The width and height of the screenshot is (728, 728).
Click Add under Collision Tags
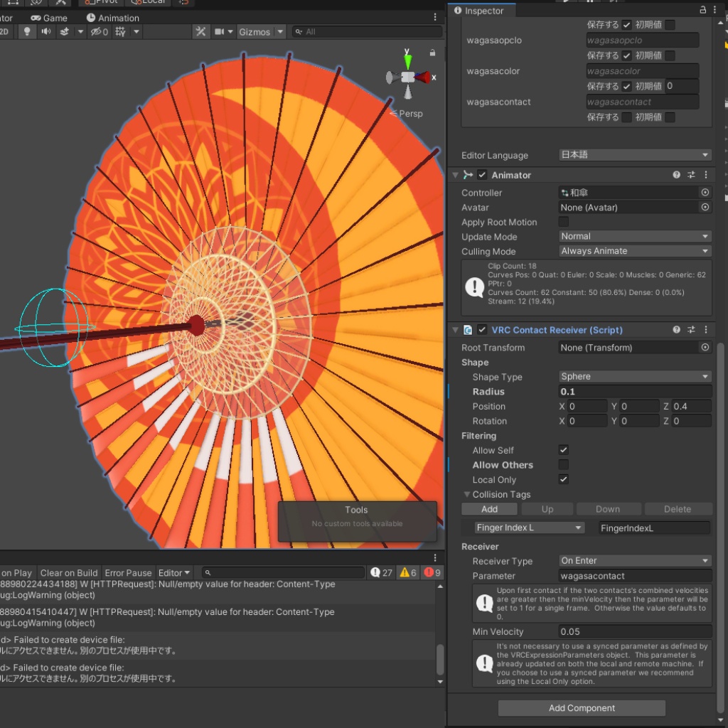coord(489,509)
